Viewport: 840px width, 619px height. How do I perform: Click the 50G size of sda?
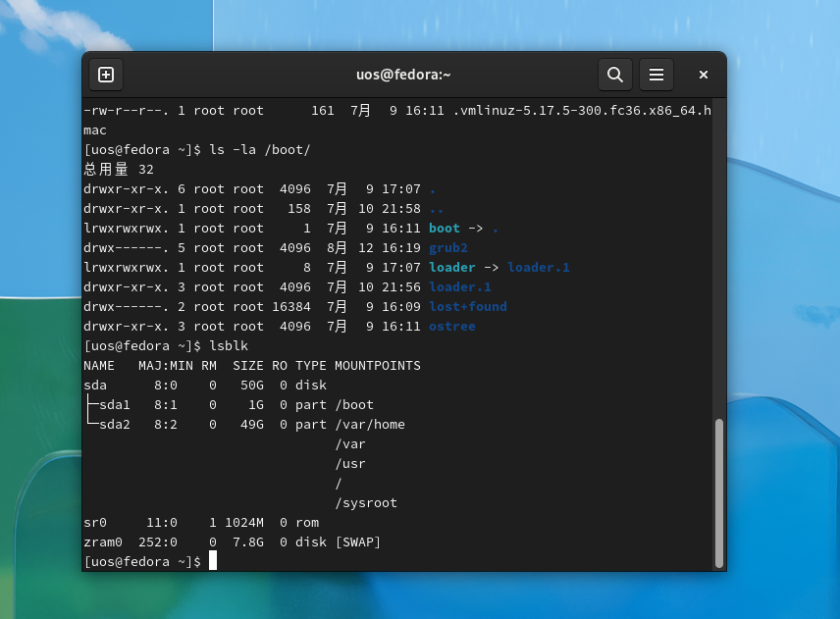click(252, 386)
